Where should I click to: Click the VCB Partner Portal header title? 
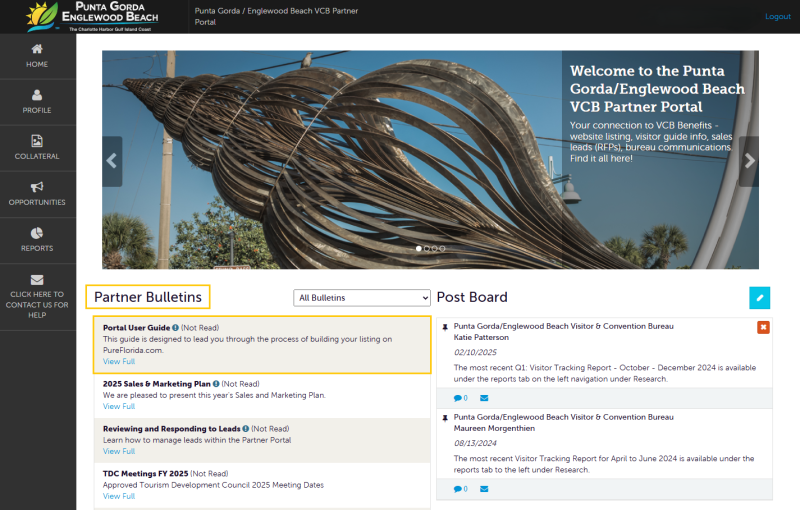tap(276, 16)
